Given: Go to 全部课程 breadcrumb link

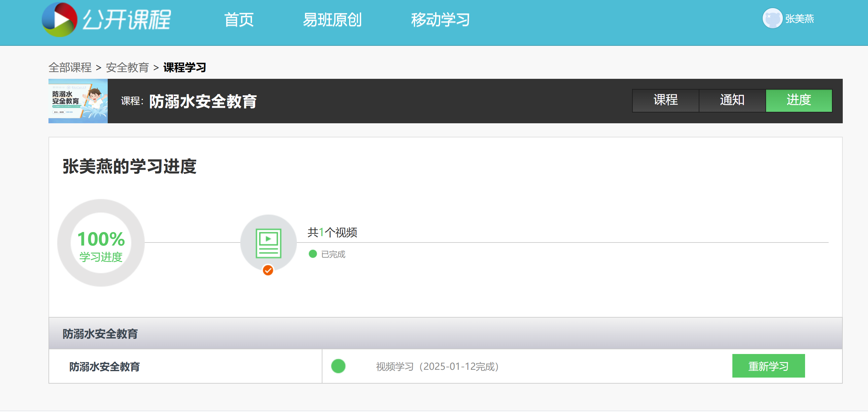Looking at the screenshot, I should pos(70,67).
